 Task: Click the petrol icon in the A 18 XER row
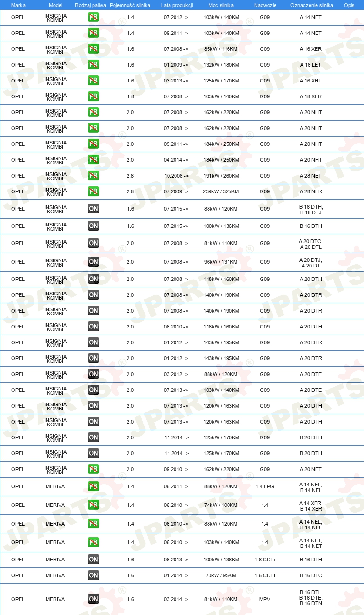(94, 96)
